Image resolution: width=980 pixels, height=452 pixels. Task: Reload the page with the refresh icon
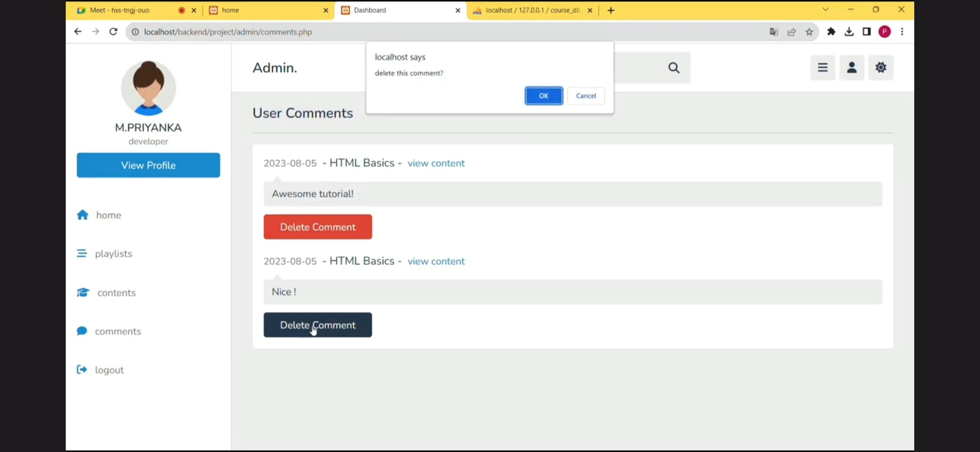(x=113, y=32)
